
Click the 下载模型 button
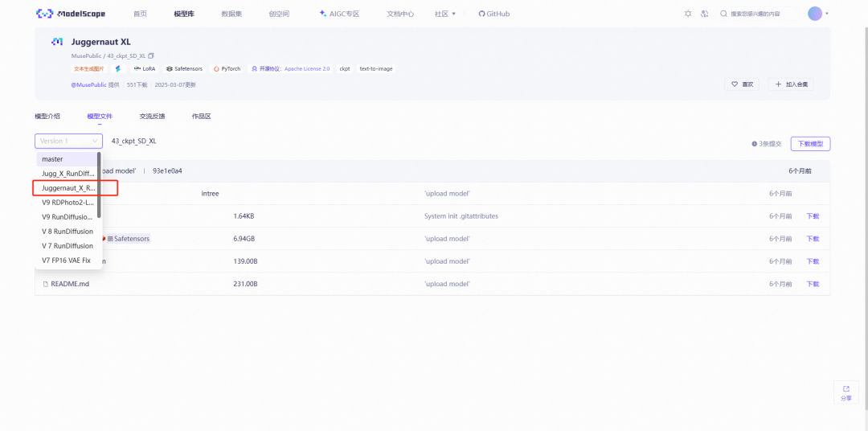[810, 143]
